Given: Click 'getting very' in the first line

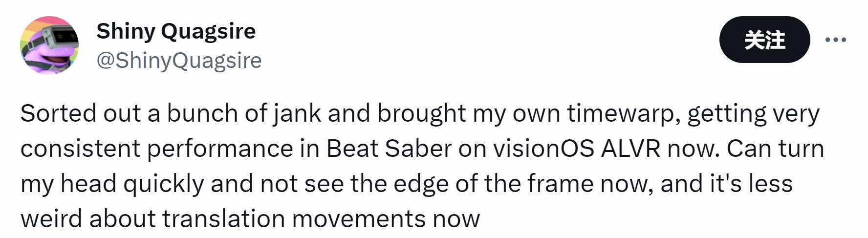Looking at the screenshot, I should 753,113.
